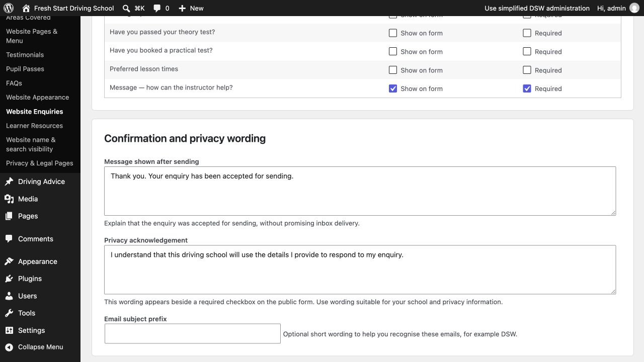644x362 pixels.
Task: Click the comments bubble icon in admin bar
Action: coord(157,8)
